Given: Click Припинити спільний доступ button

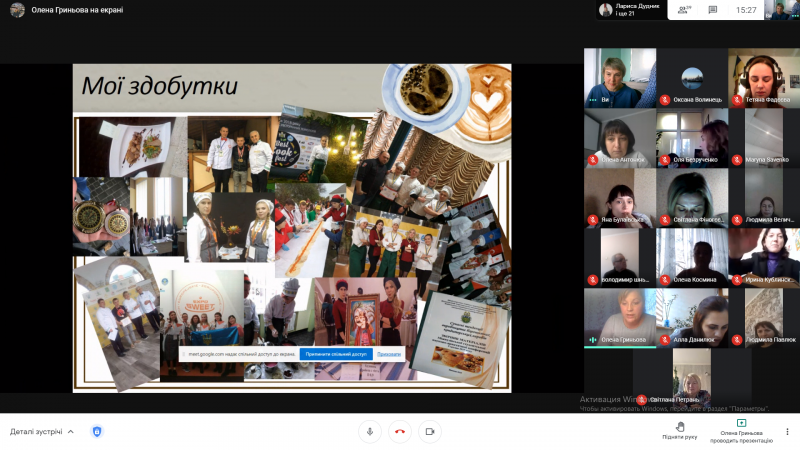Looking at the screenshot, I should pyautogui.click(x=336, y=354).
